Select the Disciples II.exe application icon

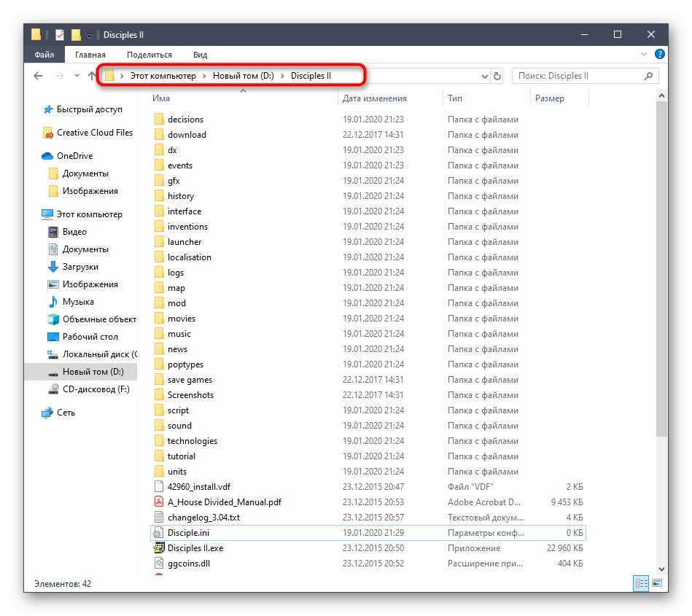click(x=159, y=548)
